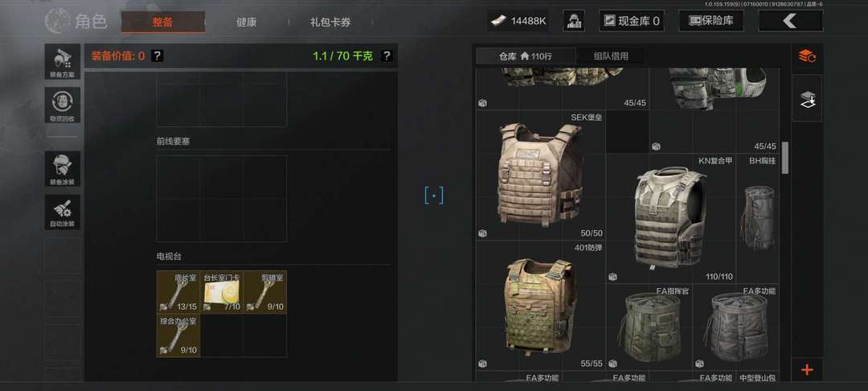Click the question mark beside the weight display
The image size is (868, 391).
pos(387,56)
